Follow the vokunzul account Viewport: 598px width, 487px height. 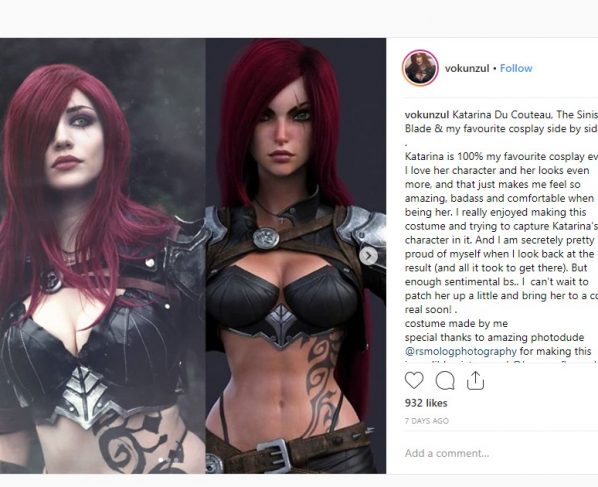click(516, 68)
